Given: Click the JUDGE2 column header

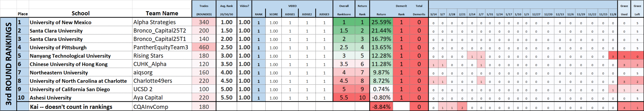Looking at the screenshot, I should point(307,14).
